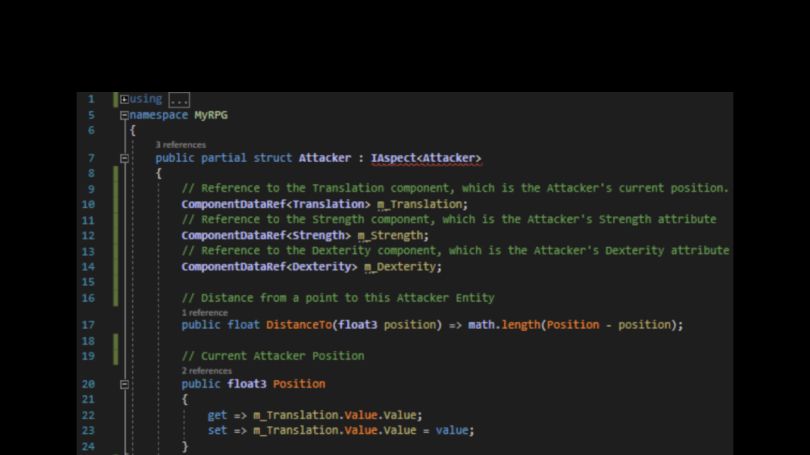Click the Position property name on line 20
This screenshot has height=455, width=810.
[299, 384]
